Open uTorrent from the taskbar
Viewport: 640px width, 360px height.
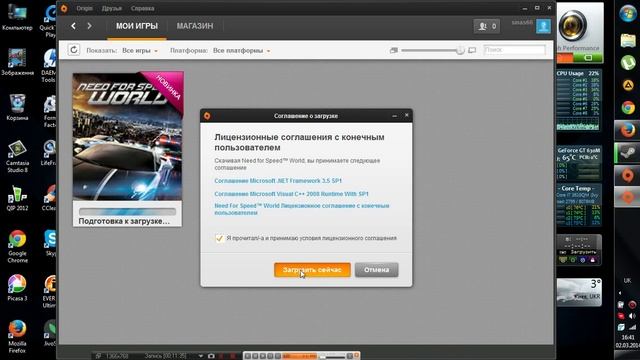pyautogui.click(x=628, y=63)
